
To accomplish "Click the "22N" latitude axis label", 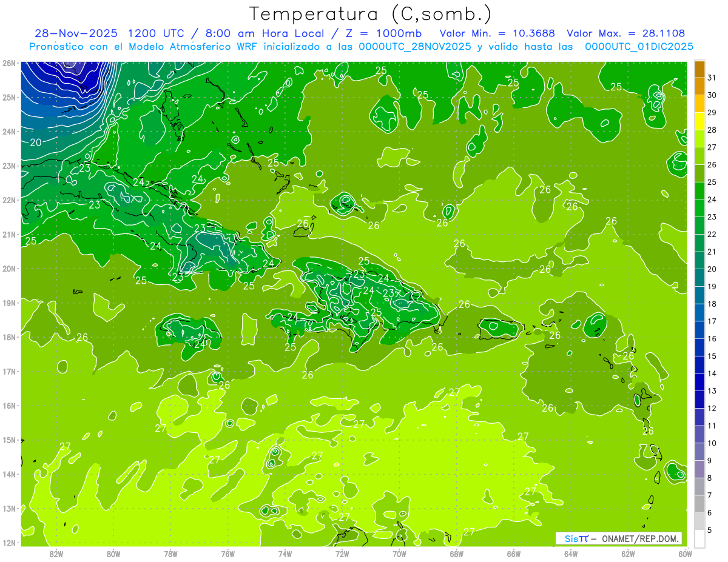I will 8,200.
